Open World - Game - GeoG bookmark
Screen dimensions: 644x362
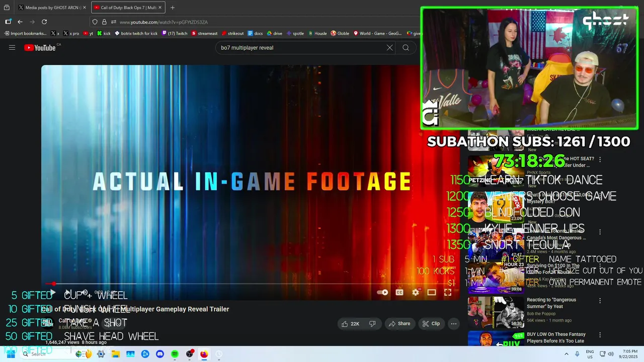377,34
